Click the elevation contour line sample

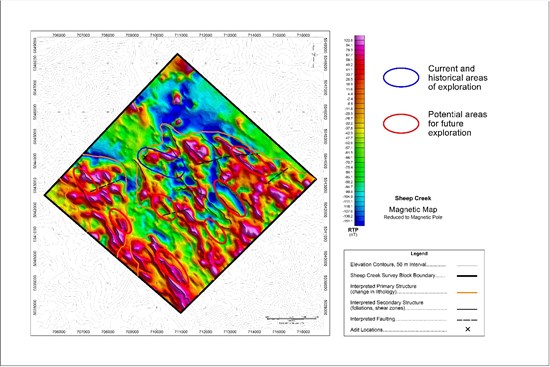(x=467, y=266)
